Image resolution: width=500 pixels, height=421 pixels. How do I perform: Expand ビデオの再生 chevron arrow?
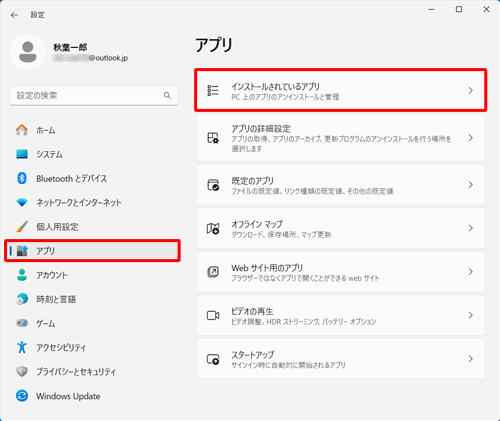471,315
